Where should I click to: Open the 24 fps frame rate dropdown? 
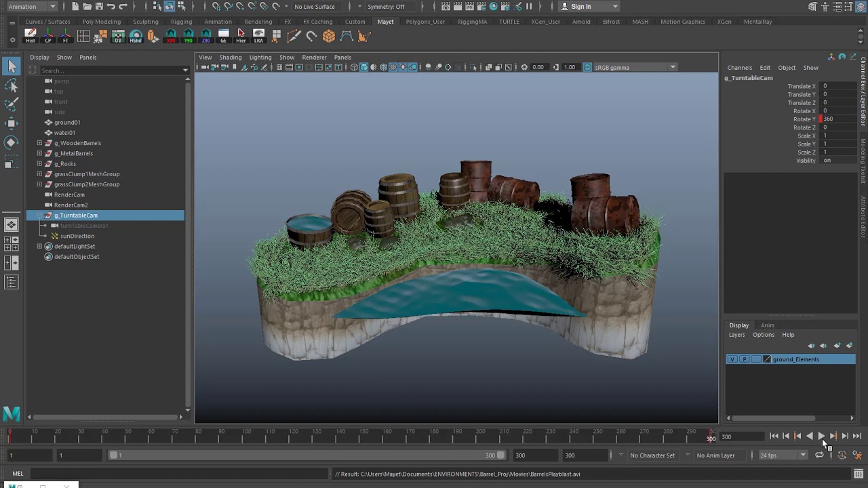783,455
